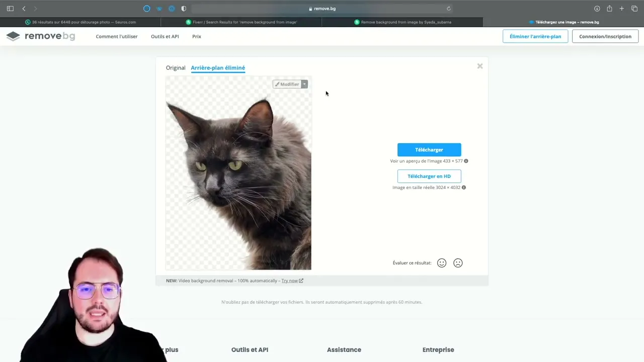Open the Modifier dropdown arrow
644x362 pixels.
tap(304, 84)
